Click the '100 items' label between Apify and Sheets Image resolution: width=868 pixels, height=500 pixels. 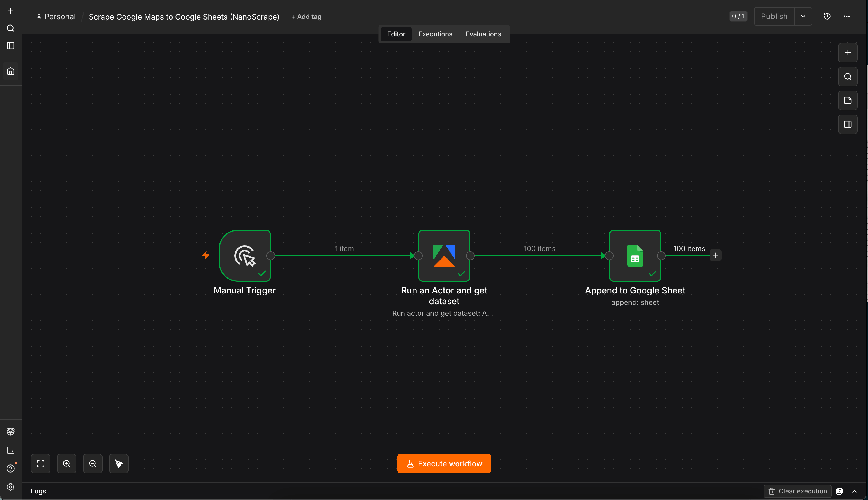[539, 249]
